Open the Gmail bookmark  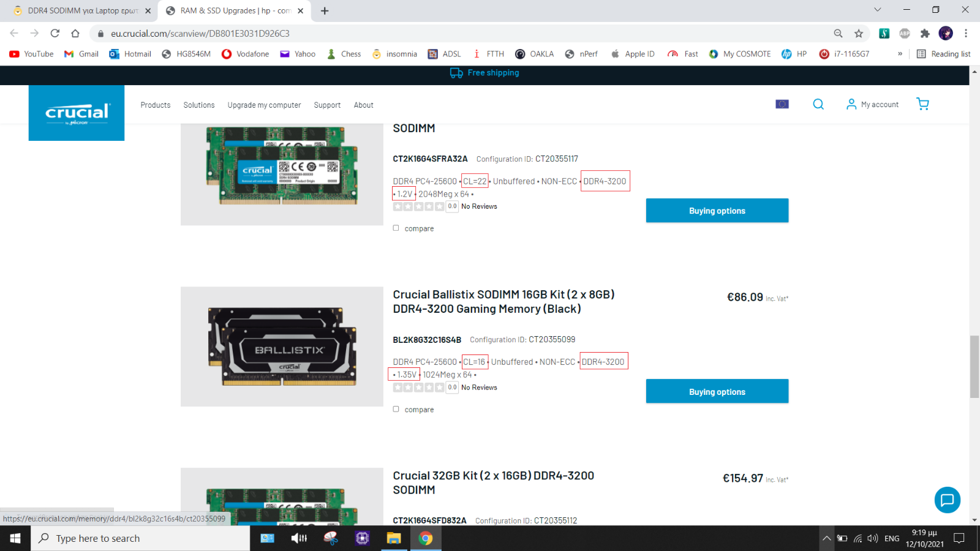(81, 54)
